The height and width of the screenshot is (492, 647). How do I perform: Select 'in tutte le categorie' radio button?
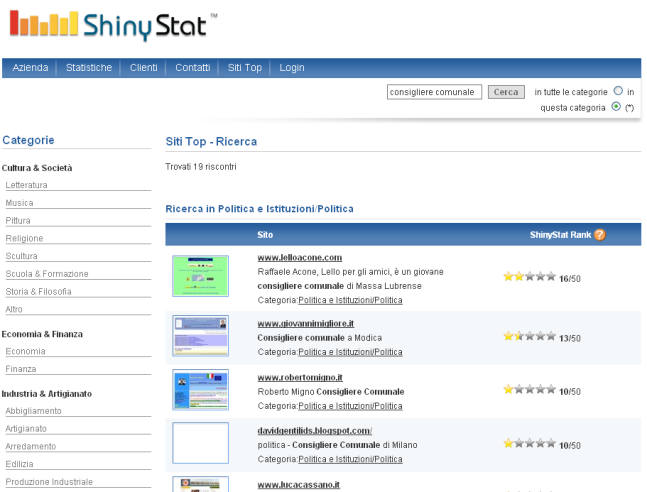point(618,91)
